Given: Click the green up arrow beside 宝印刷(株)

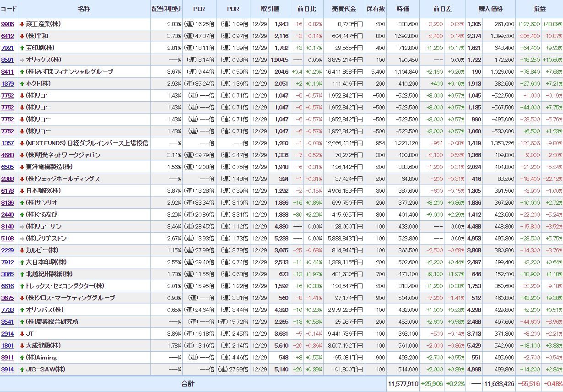Looking at the screenshot, I should pos(22,48).
